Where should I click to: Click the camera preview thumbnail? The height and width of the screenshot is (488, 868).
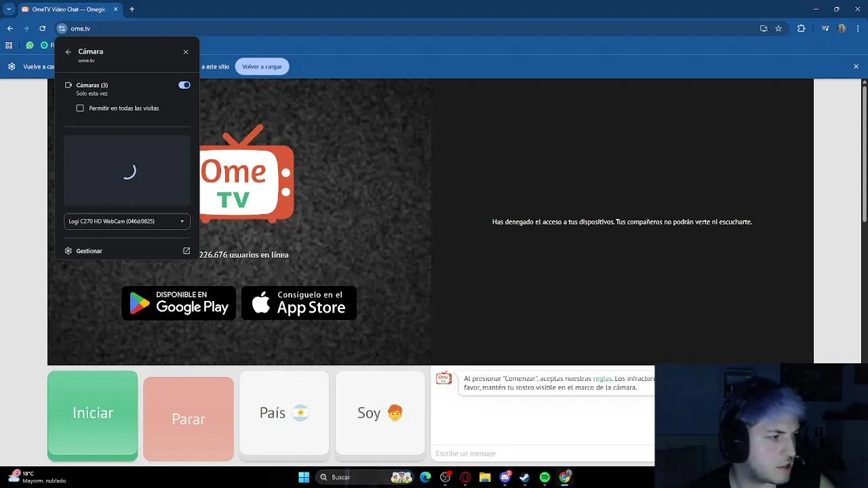click(127, 171)
